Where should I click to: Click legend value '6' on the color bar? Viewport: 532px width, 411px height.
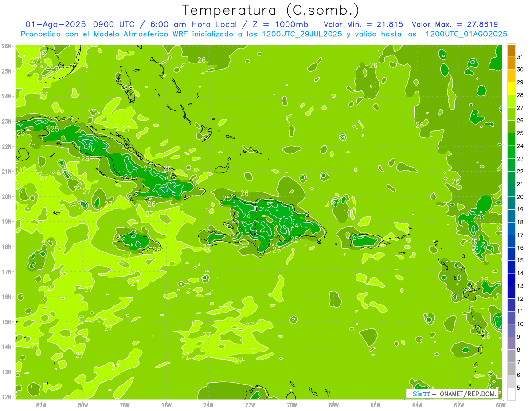pos(518,375)
